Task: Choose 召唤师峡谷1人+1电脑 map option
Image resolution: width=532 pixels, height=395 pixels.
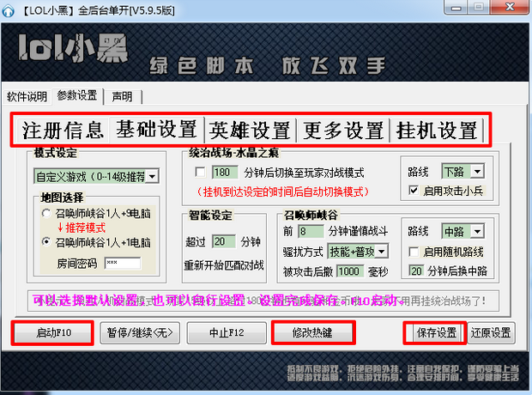Action: (x=46, y=242)
